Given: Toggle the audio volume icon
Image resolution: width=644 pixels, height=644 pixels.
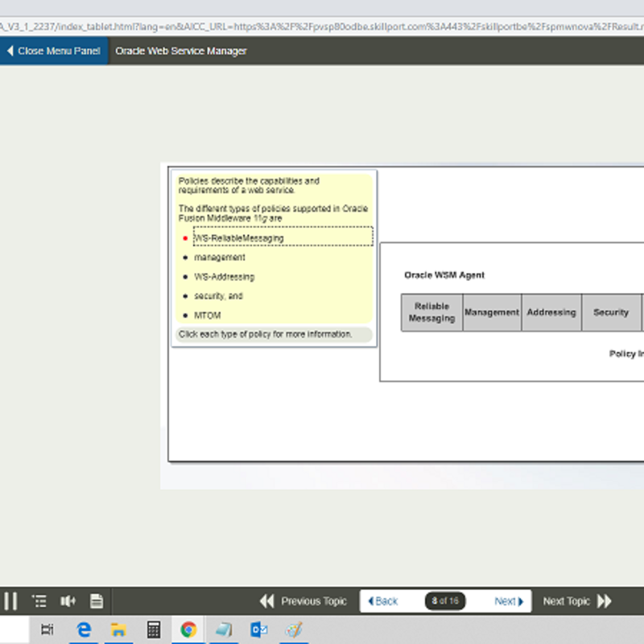Looking at the screenshot, I should click(68, 601).
